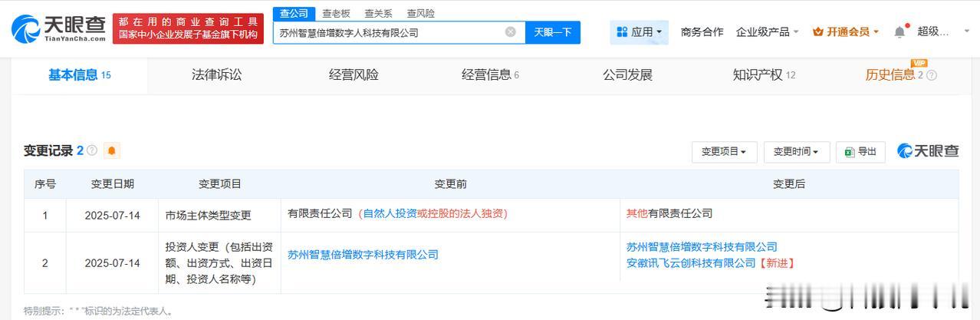Click the 投资人变更 change item cell
980x320 pixels.
tap(220, 263)
